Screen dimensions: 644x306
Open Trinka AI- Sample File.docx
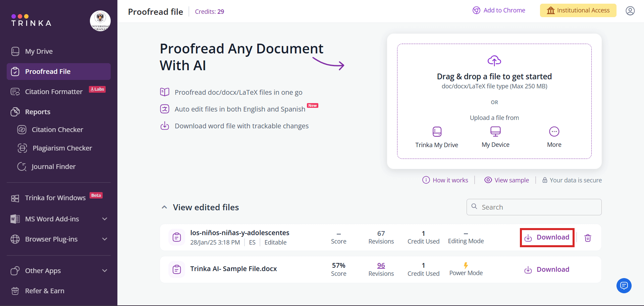pos(233,269)
